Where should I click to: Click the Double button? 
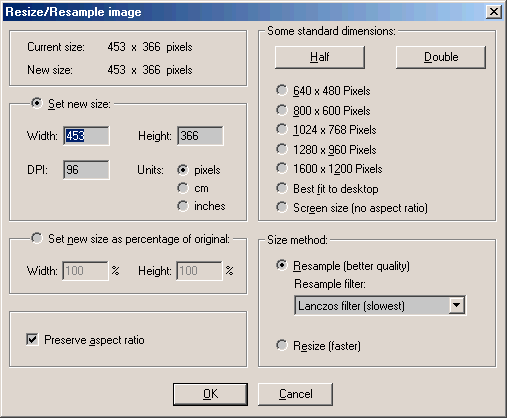tap(441, 57)
